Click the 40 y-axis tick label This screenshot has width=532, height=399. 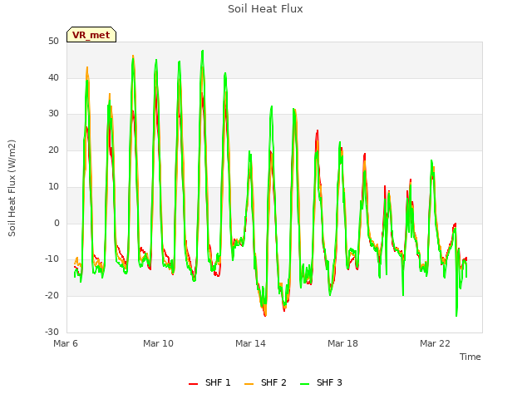(x=53, y=77)
